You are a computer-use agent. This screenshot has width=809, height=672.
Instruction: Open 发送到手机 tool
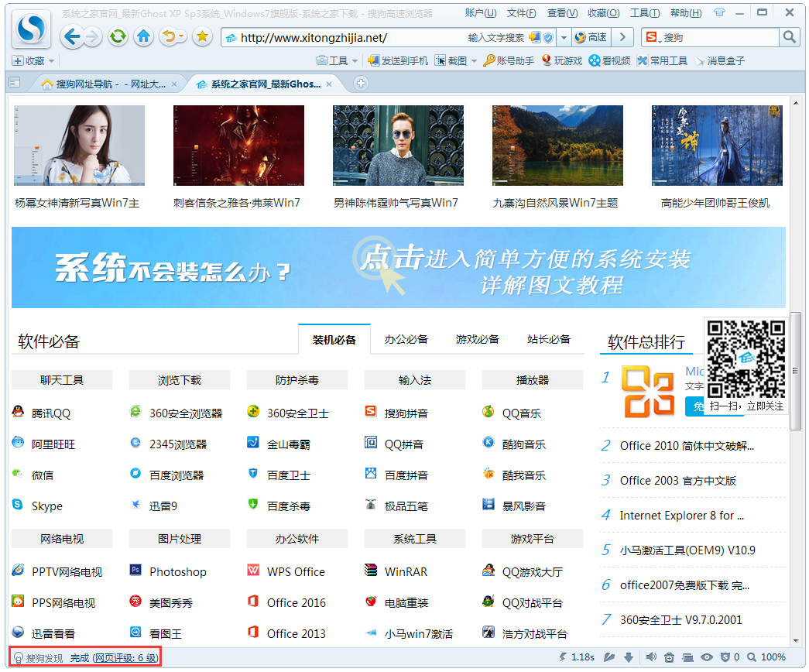398,61
